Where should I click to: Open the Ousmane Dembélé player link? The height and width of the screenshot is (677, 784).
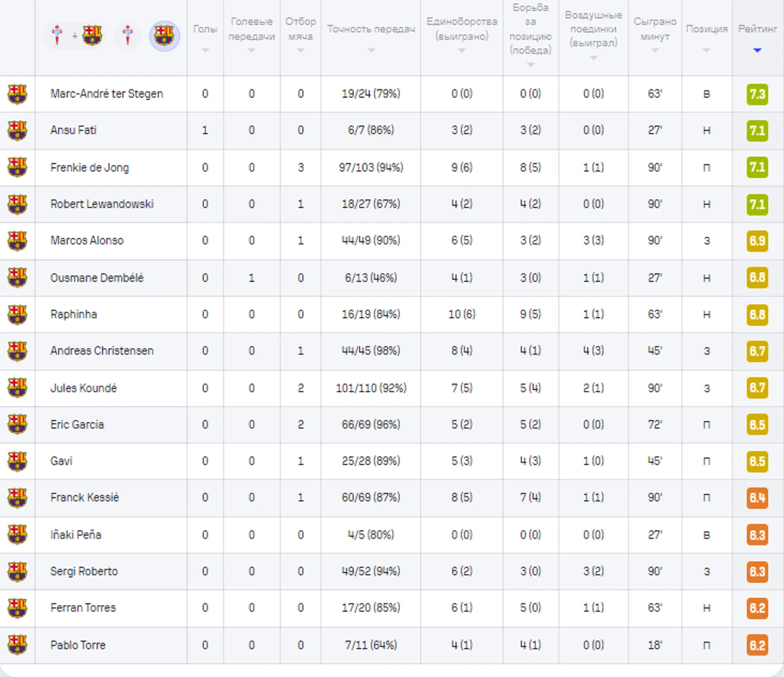(x=97, y=278)
